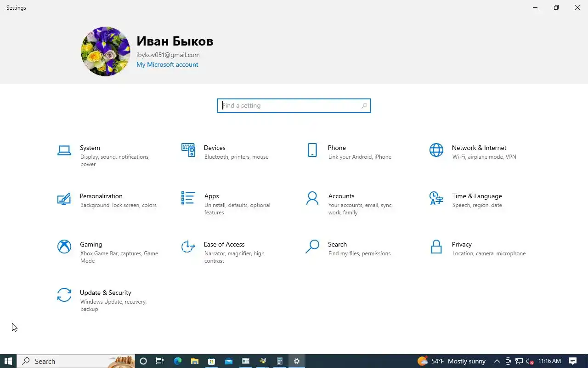Click the Find a setting search field
The width and height of the screenshot is (588, 368).
[x=294, y=106]
